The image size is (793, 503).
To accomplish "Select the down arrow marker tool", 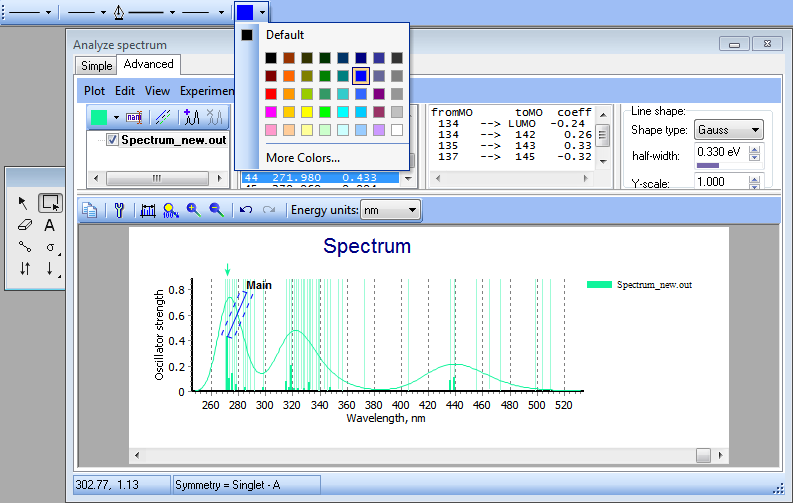I will (x=50, y=268).
